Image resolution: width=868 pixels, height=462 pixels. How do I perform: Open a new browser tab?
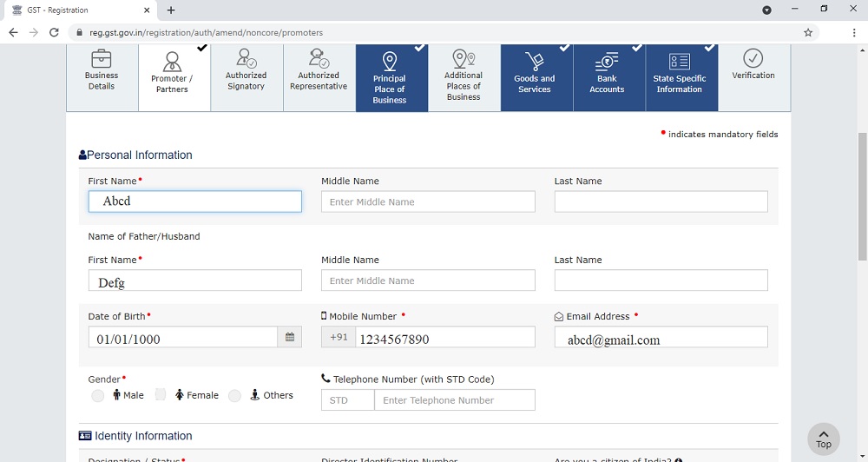click(x=171, y=10)
